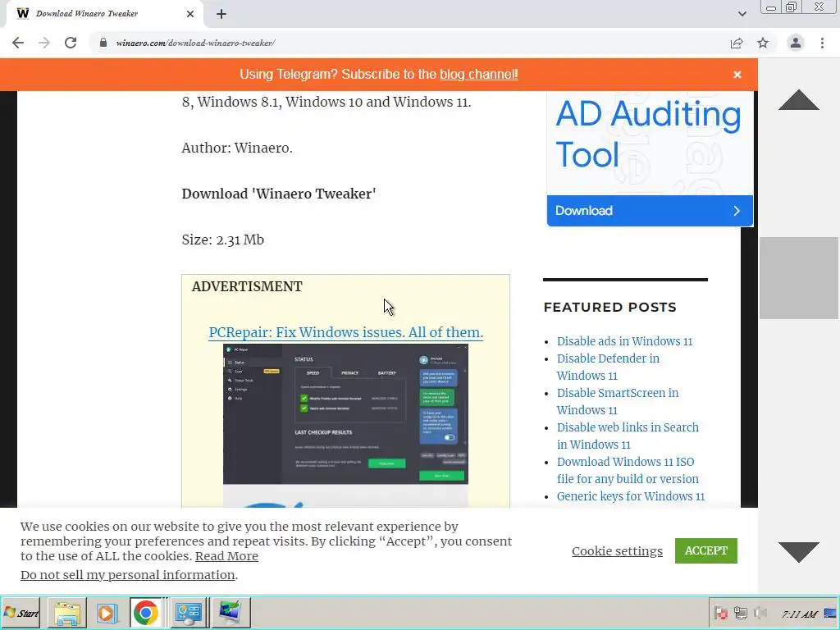Open Cookie settings
Screen dimensions: 840x630
[x=617, y=550]
